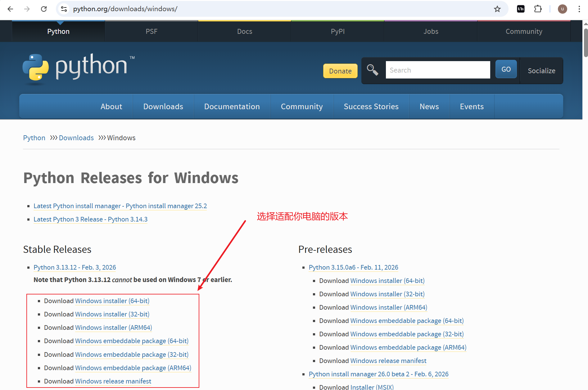Download pre-release embeddable package (32-bit)
This screenshot has height=390, width=588.
[407, 334]
